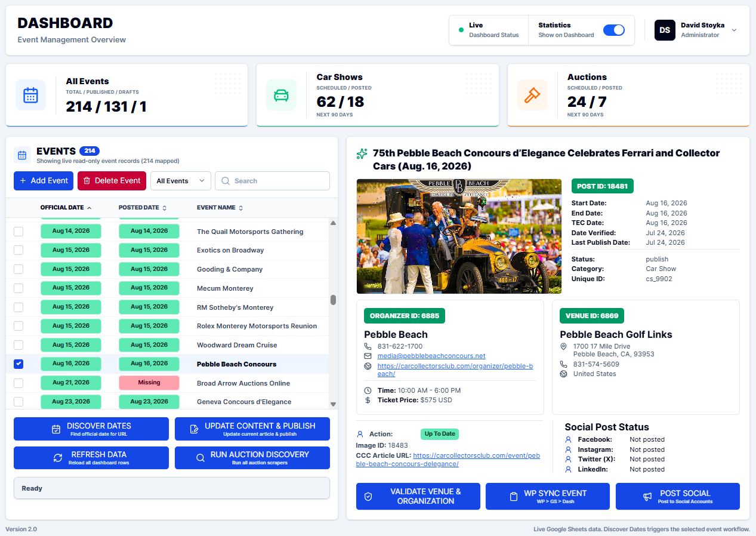Click the globe icon beside United States

[x=563, y=374]
